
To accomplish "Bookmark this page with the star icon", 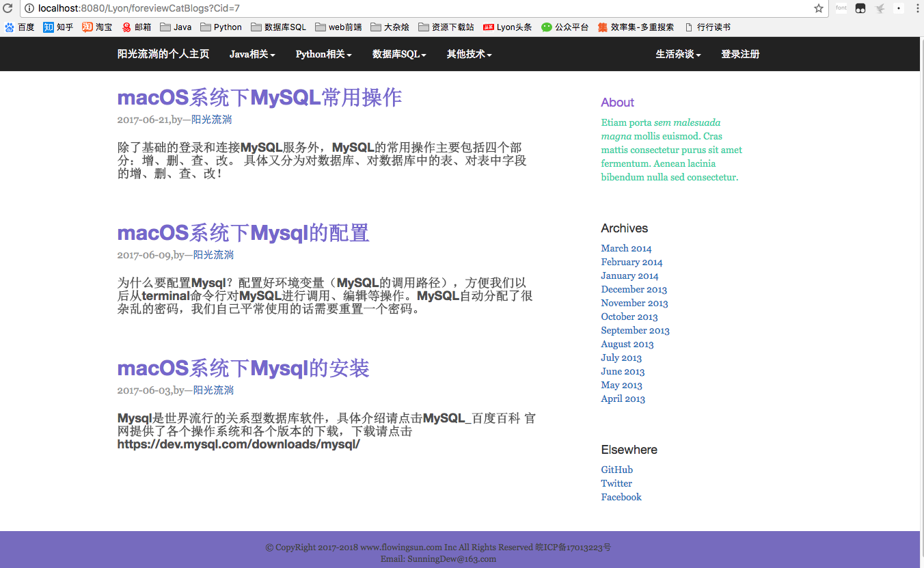I will (x=818, y=8).
